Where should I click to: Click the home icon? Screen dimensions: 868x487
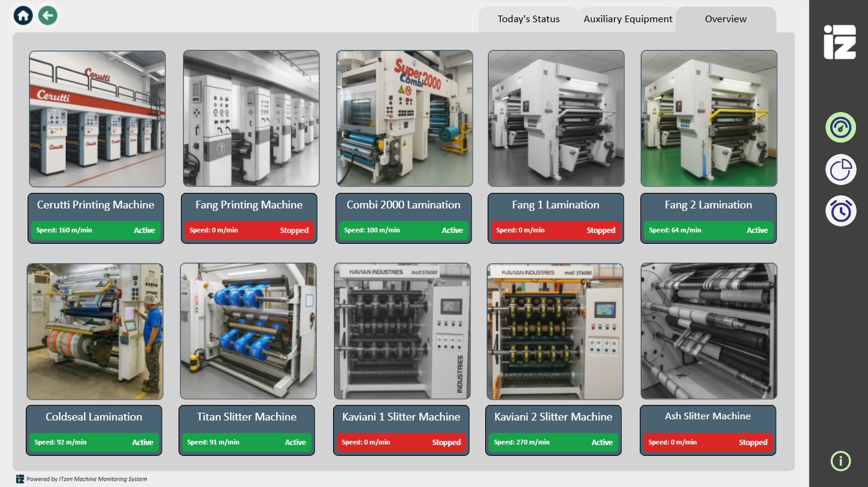tap(23, 16)
